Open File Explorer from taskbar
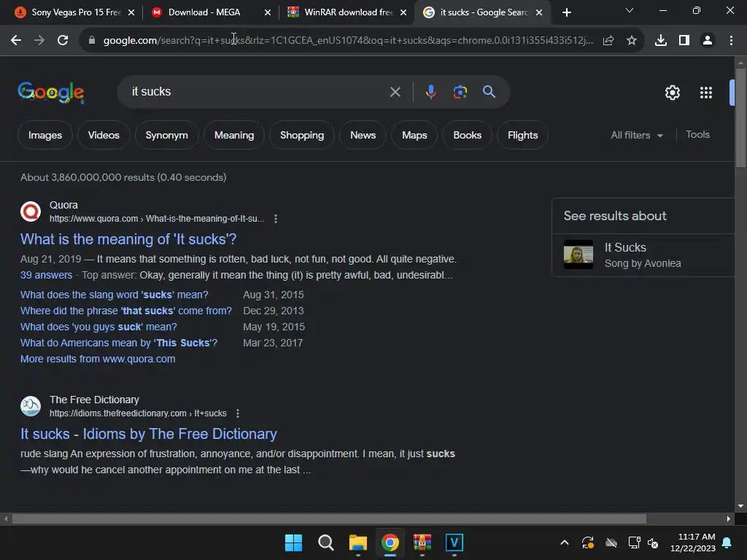 [x=357, y=542]
